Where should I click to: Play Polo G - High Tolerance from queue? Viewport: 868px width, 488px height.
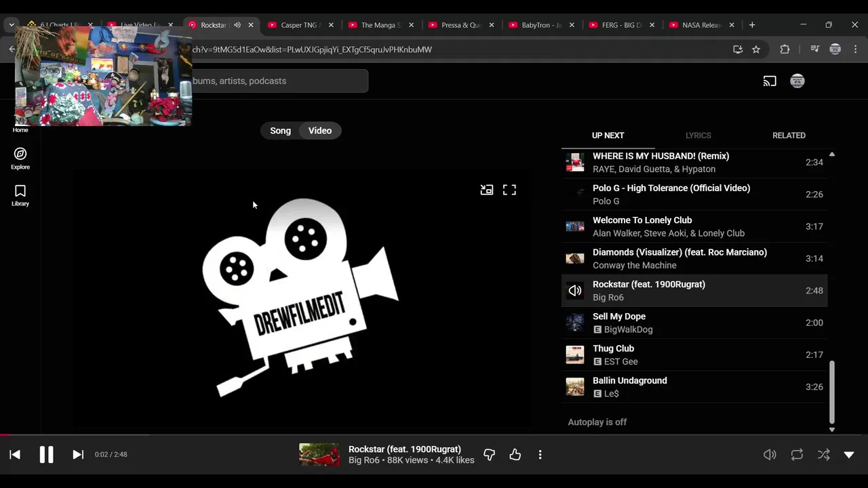coord(694,195)
